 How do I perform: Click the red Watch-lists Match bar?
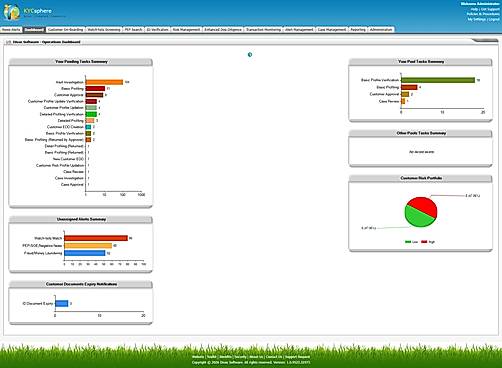(96, 238)
